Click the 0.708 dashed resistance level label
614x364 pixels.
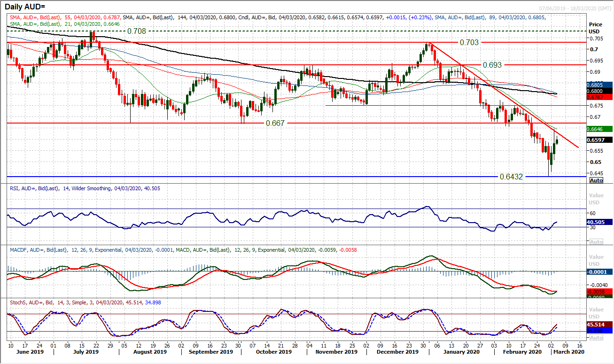(x=136, y=31)
